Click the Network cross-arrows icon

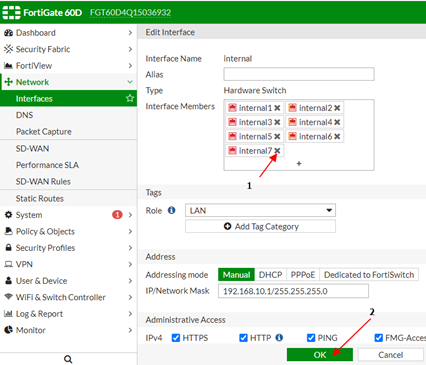pyautogui.click(x=8, y=82)
